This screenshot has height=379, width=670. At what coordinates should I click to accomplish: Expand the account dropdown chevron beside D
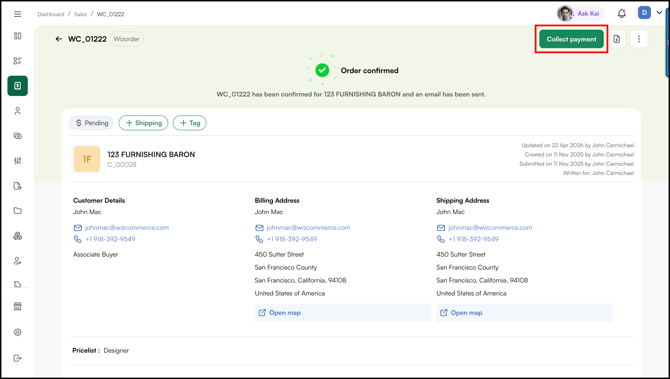pos(659,13)
